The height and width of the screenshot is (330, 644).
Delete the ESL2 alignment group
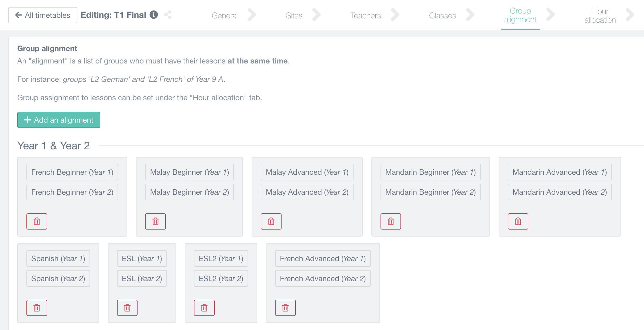(204, 308)
